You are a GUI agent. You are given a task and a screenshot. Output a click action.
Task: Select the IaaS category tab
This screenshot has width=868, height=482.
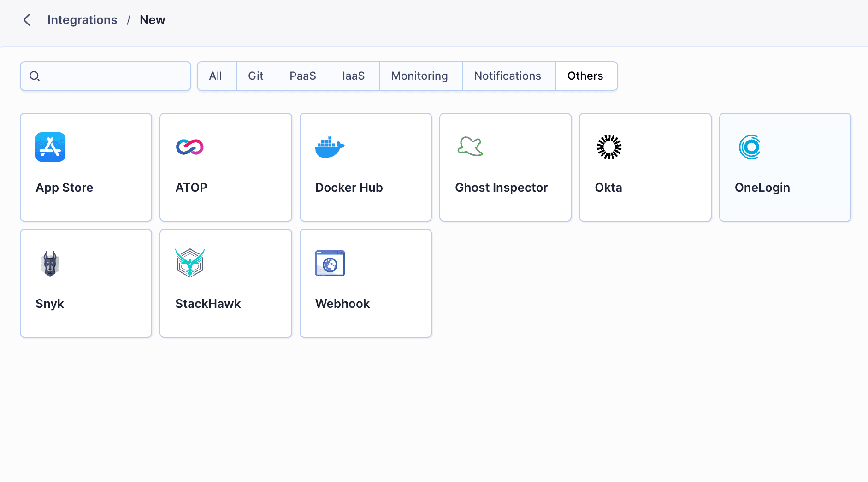(354, 76)
